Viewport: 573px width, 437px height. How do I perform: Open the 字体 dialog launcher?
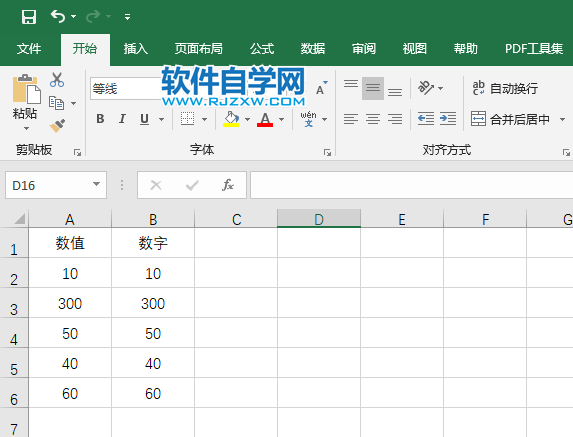tap(327, 153)
